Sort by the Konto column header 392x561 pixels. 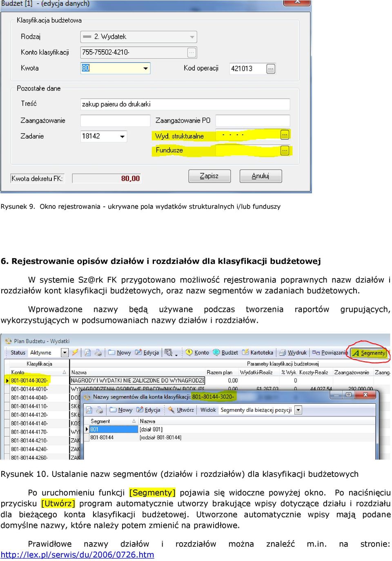tap(39, 372)
